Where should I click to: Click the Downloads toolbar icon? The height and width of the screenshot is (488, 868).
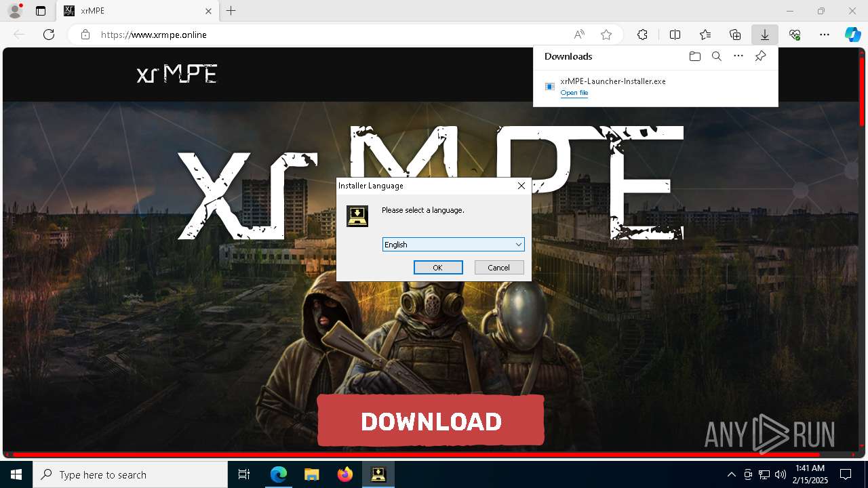tap(765, 35)
